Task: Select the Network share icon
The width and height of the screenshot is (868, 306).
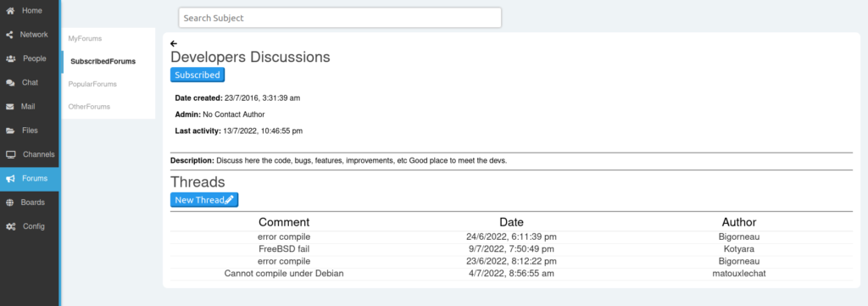Action: (x=9, y=35)
